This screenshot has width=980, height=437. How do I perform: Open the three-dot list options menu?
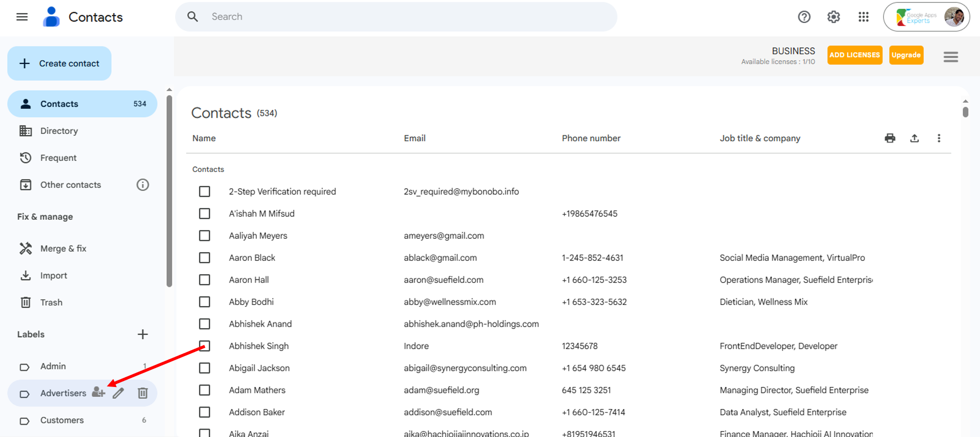[939, 138]
